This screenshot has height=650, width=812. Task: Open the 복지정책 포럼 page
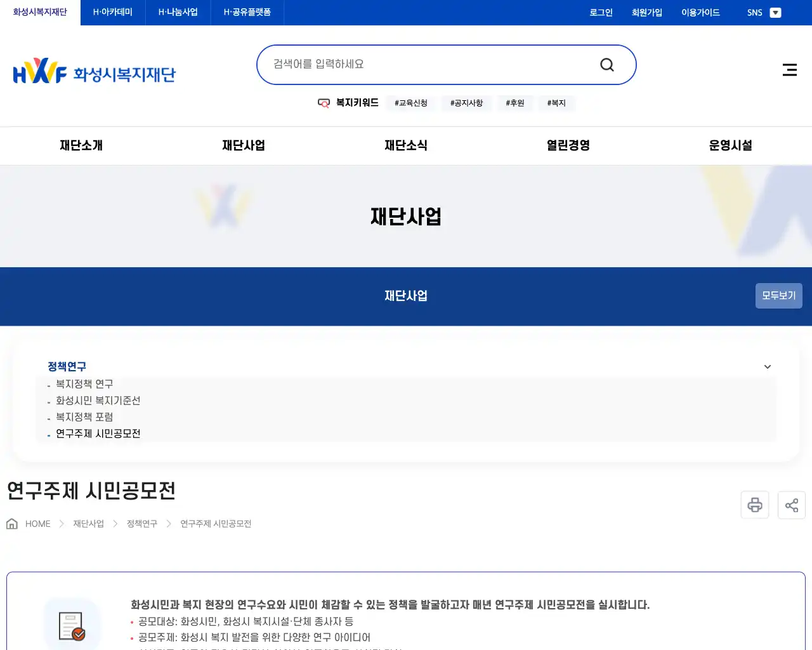click(x=83, y=416)
